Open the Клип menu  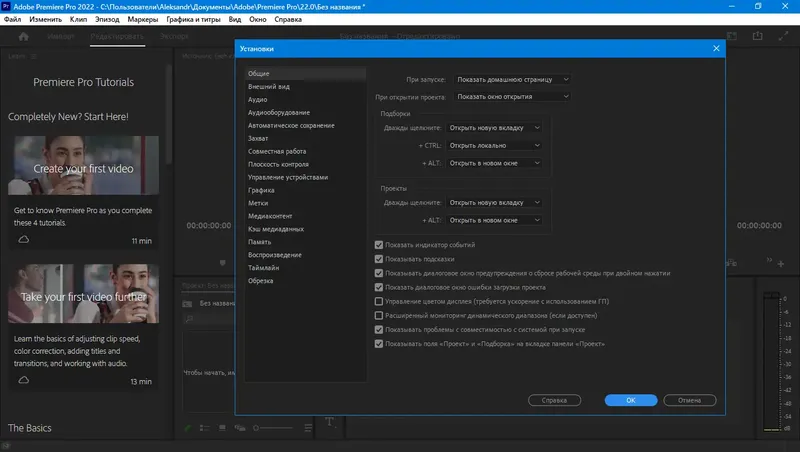(78, 19)
